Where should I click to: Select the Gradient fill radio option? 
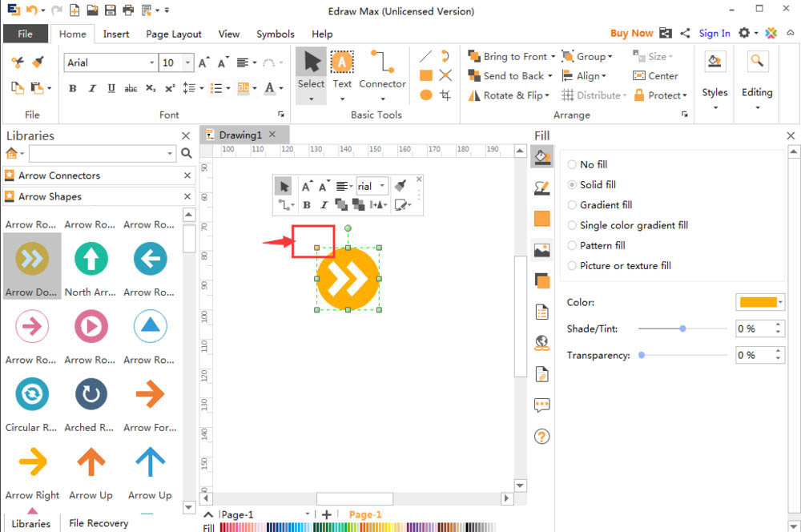pos(572,205)
